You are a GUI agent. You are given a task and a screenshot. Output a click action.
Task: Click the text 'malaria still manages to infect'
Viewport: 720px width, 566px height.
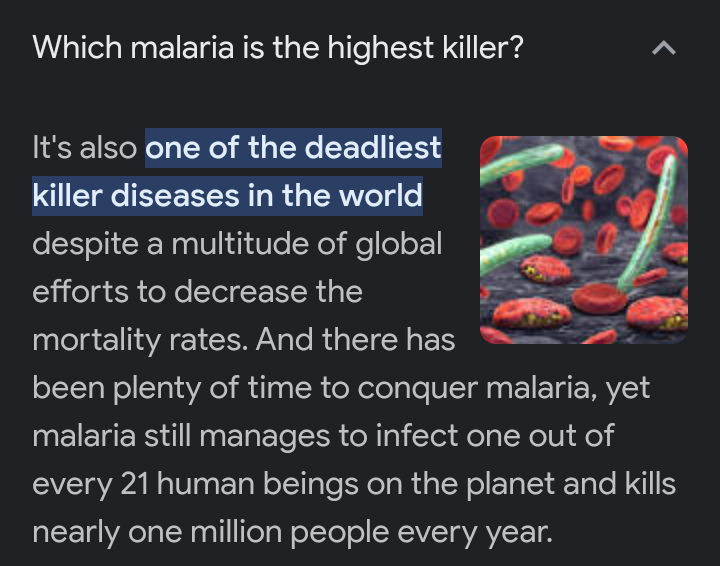(245, 436)
